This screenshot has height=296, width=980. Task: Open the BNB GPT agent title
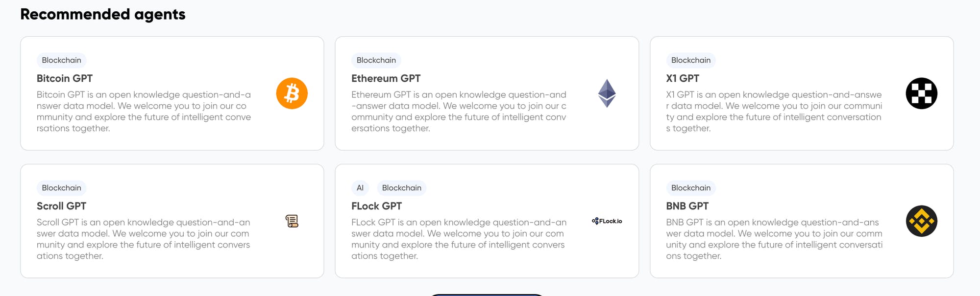687,206
